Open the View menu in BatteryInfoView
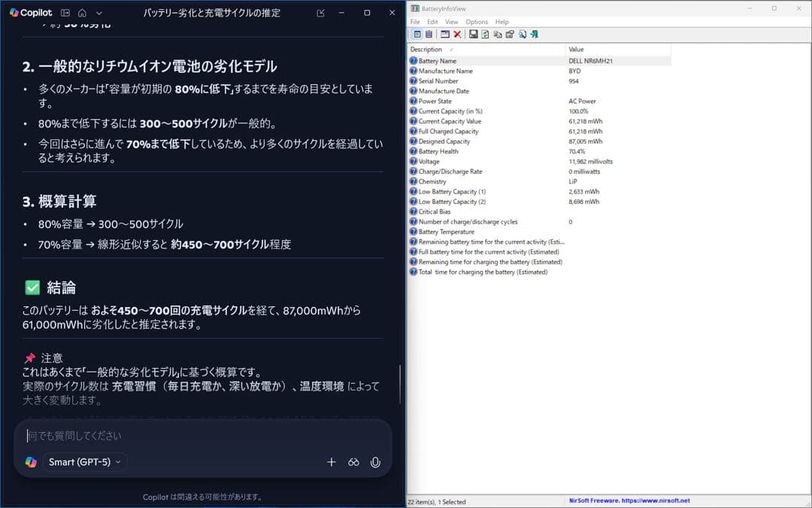Screen dimensions: 812x508 pyautogui.click(x=451, y=22)
